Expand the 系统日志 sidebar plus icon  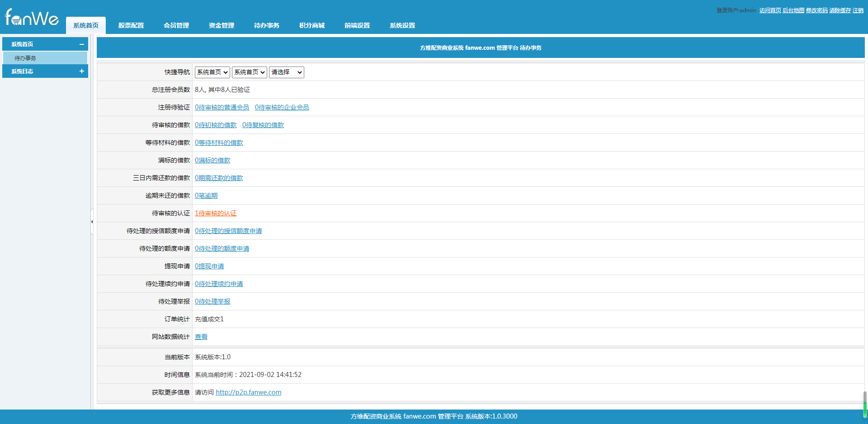tap(82, 71)
